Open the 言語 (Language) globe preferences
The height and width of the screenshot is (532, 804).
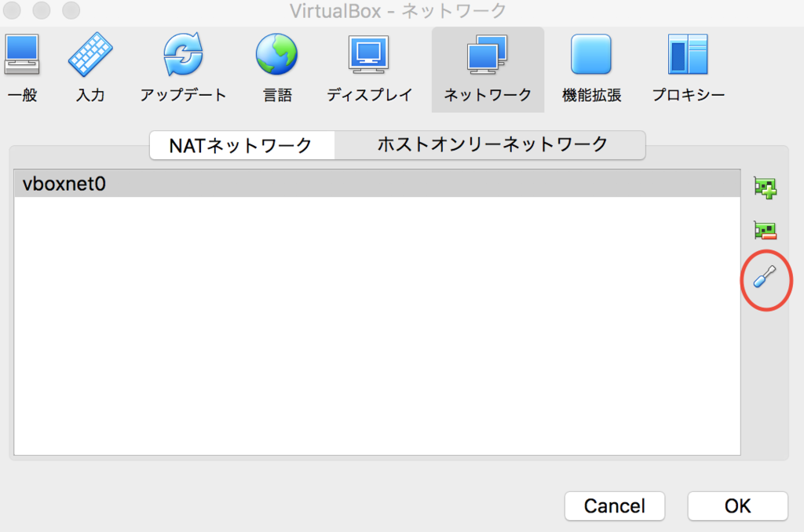(277, 67)
